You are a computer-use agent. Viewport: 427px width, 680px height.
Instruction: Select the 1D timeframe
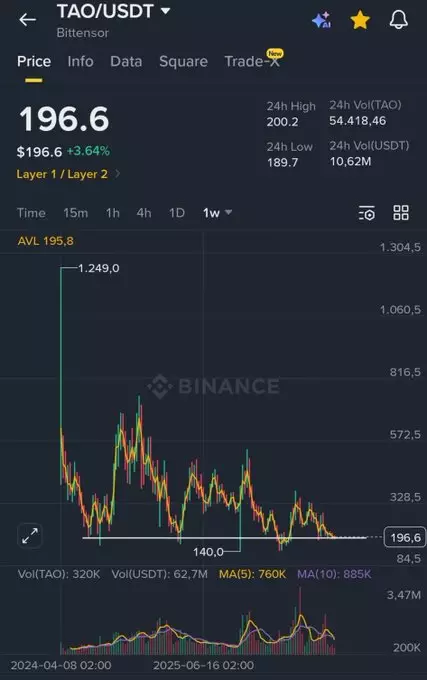click(x=176, y=213)
